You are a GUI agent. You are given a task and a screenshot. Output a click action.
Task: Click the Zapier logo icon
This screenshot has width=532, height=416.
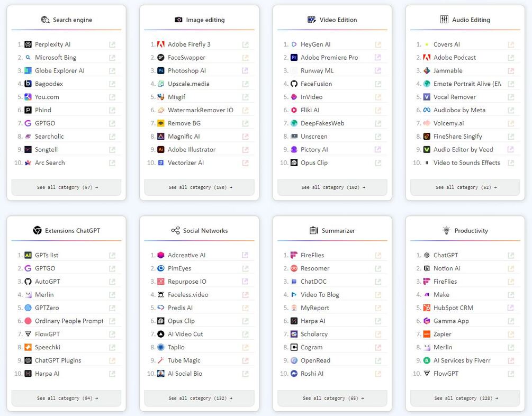pos(427,334)
